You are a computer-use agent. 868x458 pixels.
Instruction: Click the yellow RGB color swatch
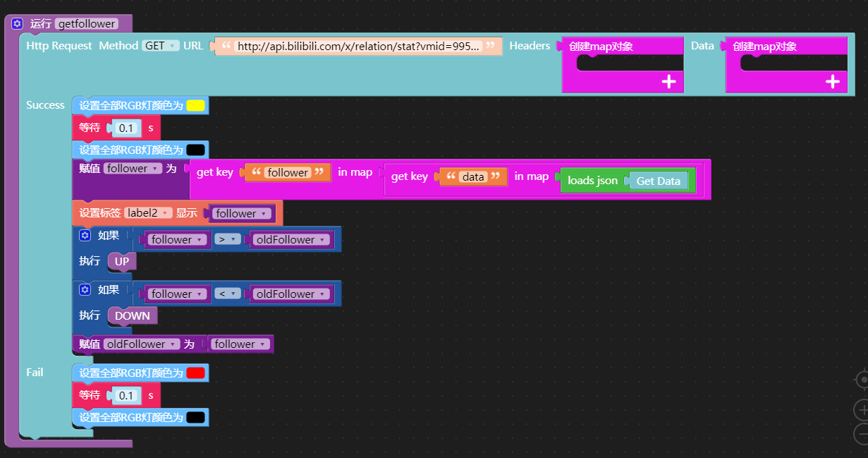[x=196, y=106]
